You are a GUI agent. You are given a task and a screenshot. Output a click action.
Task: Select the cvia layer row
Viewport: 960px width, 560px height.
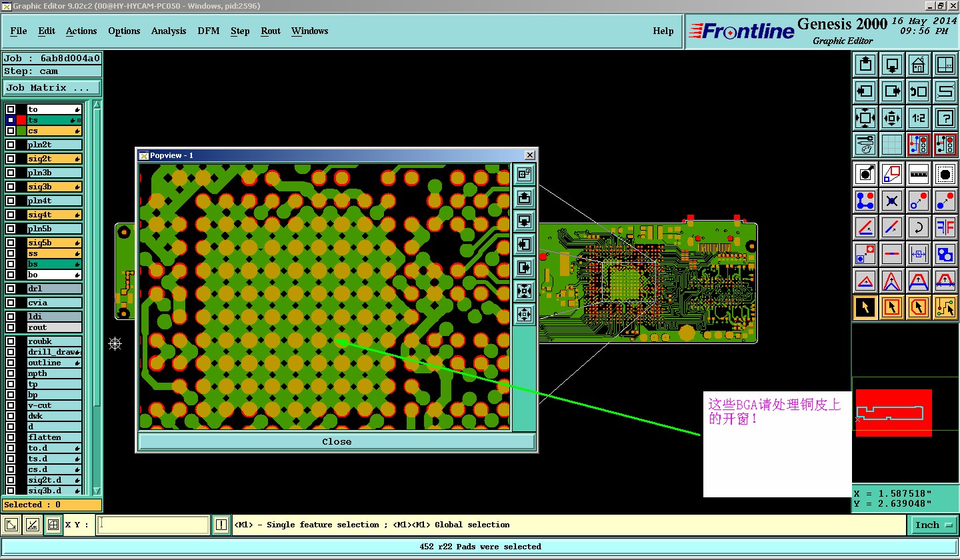(x=54, y=303)
